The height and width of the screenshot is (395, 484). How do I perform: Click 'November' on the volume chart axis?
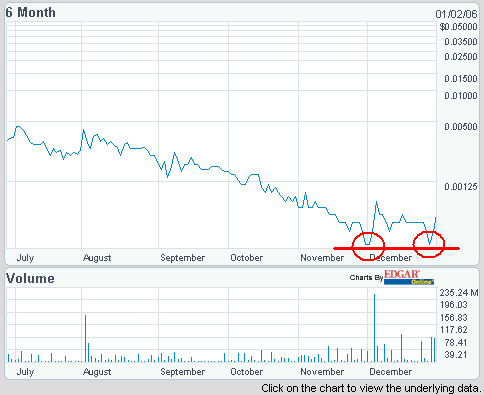point(322,372)
